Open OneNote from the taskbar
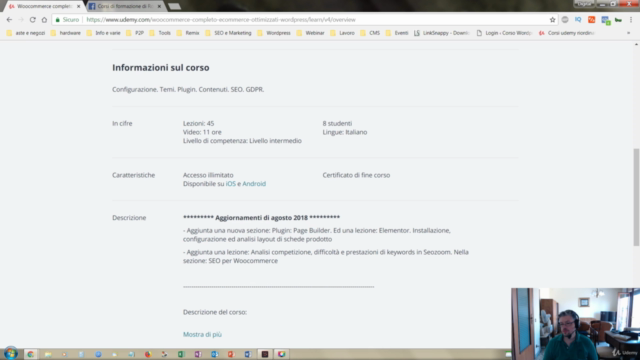Image resolution: width=640 pixels, height=360 pixels. (198, 354)
